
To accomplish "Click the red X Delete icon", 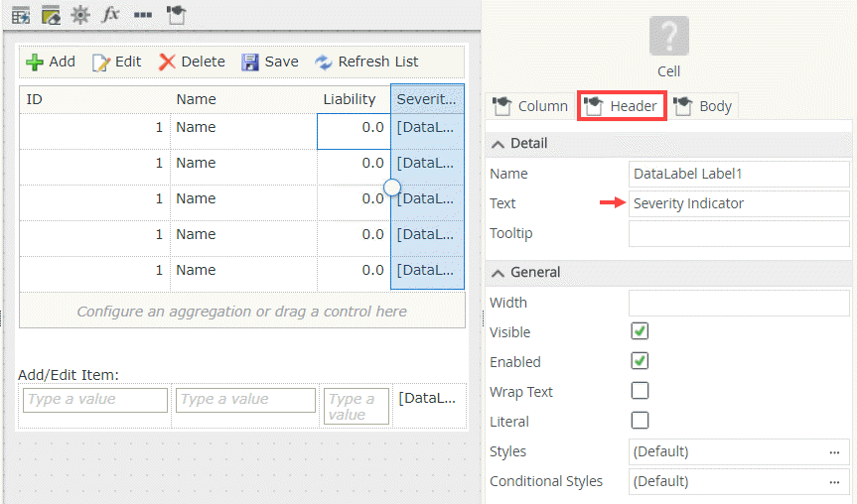I will [167, 62].
